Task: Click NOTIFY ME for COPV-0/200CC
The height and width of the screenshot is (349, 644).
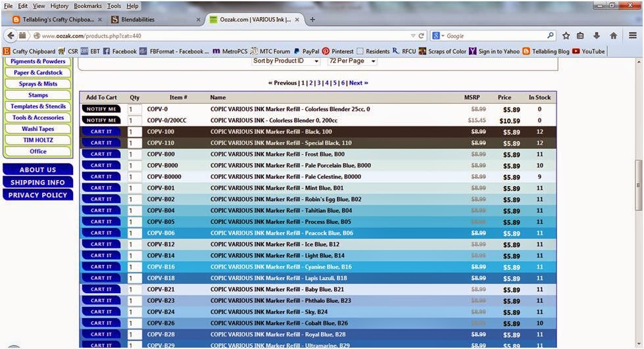Action: click(101, 120)
